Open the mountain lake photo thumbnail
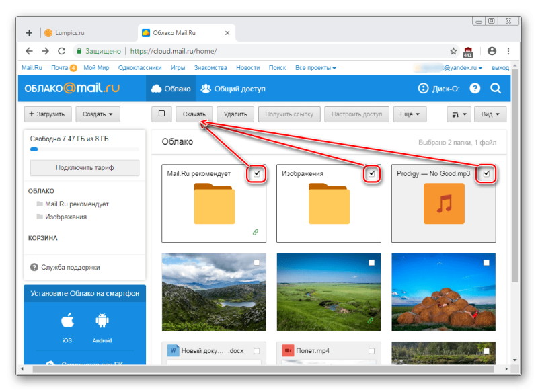 214,292
